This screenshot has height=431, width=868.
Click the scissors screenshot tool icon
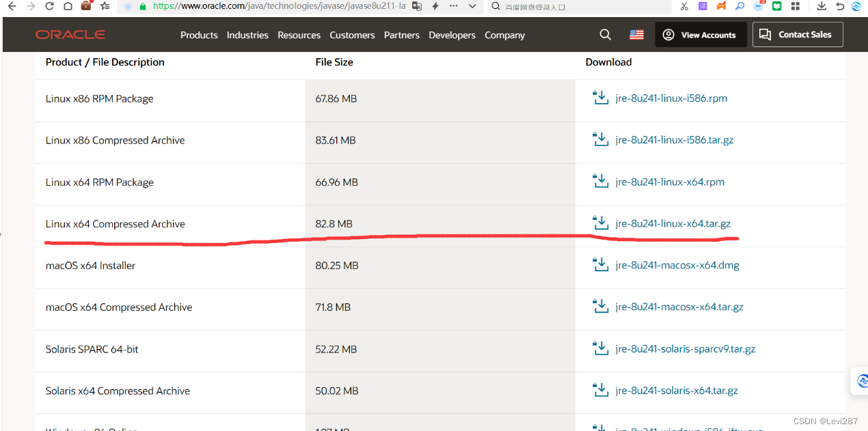(x=685, y=6)
